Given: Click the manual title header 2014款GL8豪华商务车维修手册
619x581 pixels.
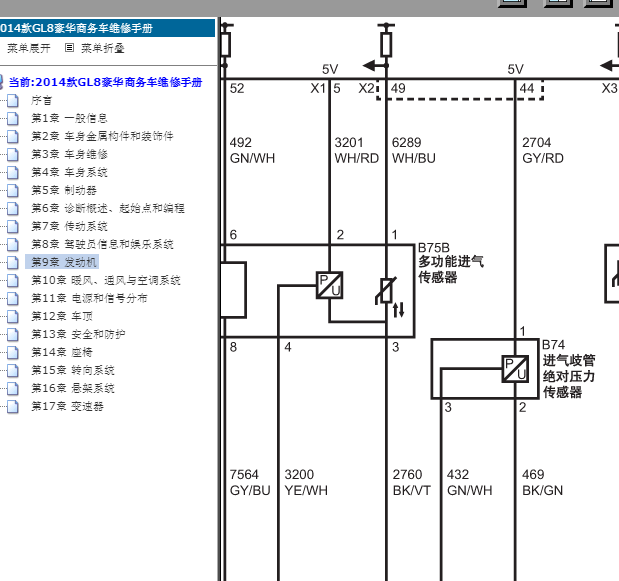Looking at the screenshot, I should (x=76, y=28).
